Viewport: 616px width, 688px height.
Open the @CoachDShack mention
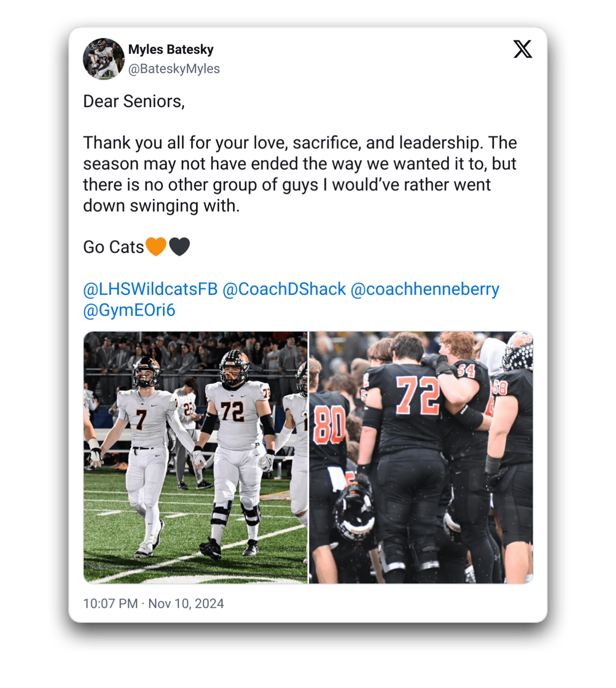[x=284, y=289]
